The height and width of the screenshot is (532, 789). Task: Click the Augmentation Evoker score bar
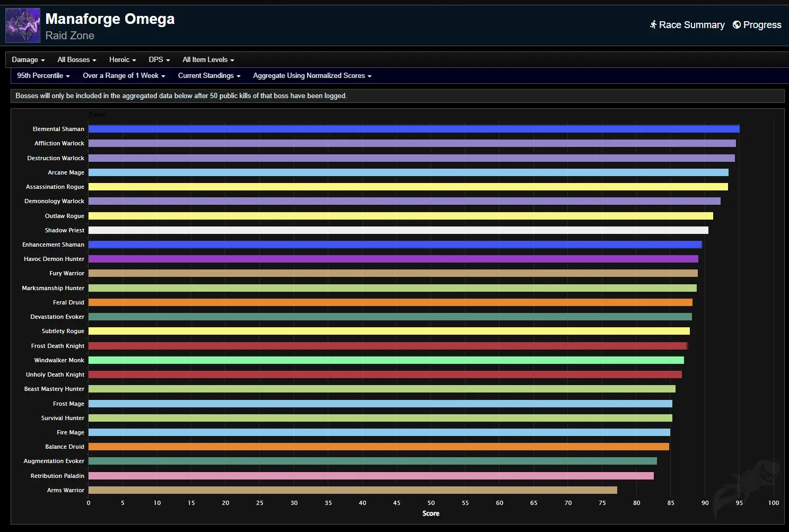[373, 461]
